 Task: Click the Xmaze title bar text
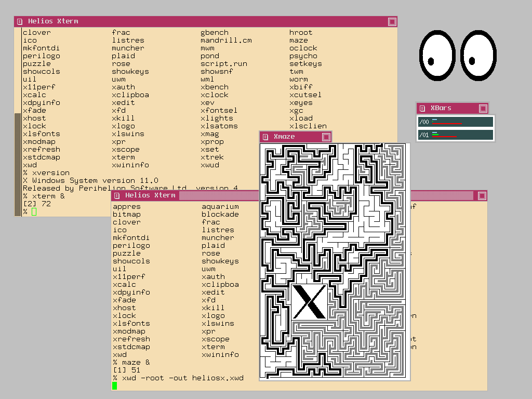[284, 137]
